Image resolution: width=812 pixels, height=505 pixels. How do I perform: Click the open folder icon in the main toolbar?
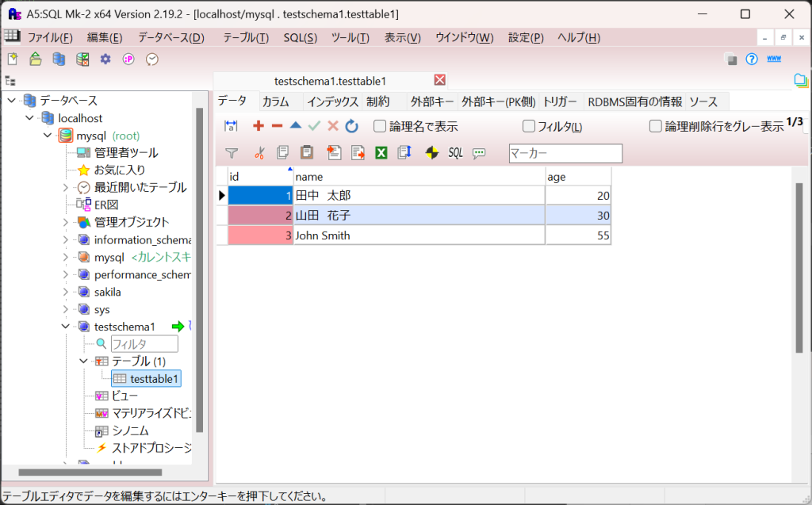pos(36,59)
